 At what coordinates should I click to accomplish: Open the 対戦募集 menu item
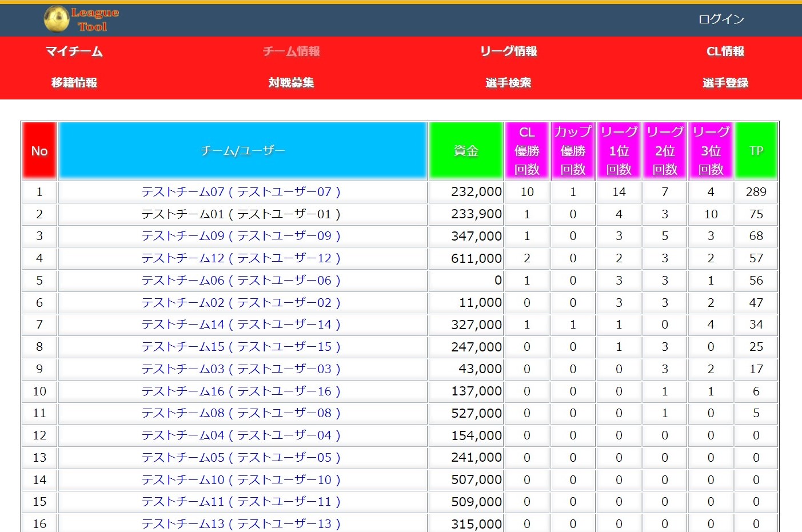pos(291,83)
